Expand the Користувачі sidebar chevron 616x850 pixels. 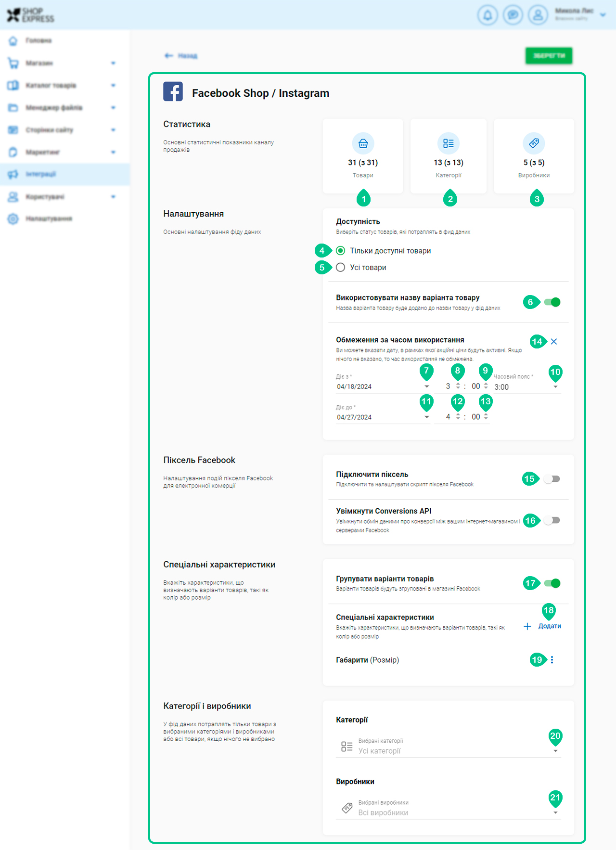click(113, 196)
